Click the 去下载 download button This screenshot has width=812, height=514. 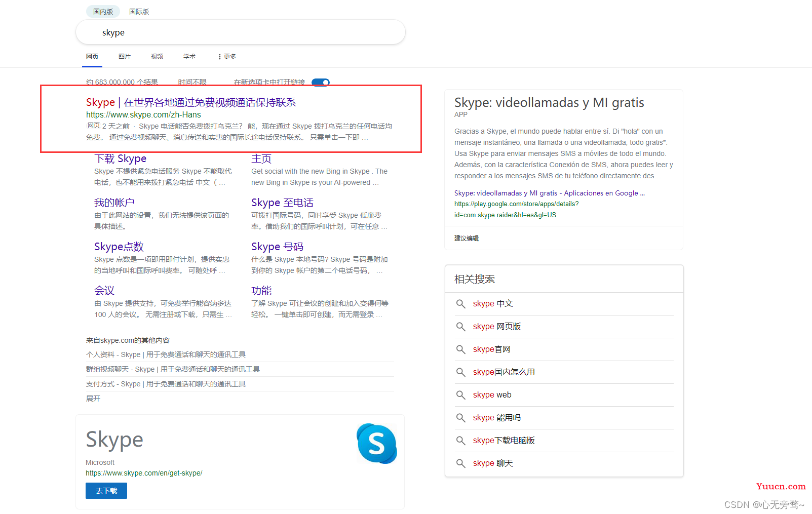(106, 491)
